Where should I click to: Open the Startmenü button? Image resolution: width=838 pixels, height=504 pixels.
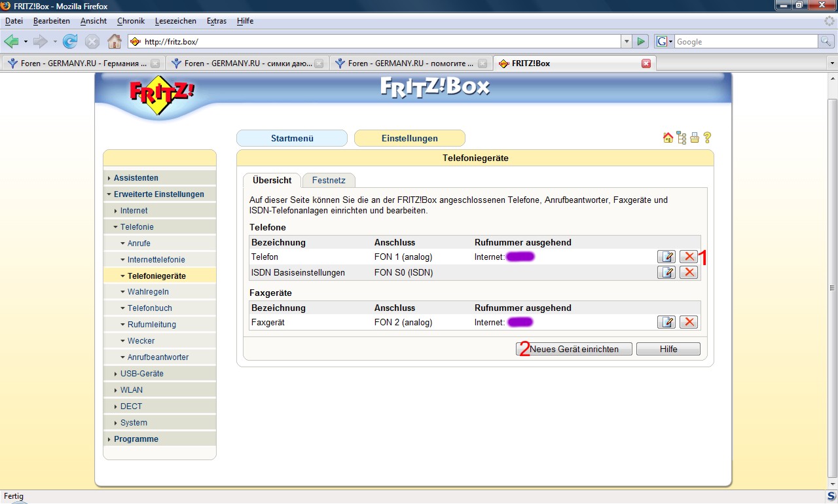[x=292, y=139]
